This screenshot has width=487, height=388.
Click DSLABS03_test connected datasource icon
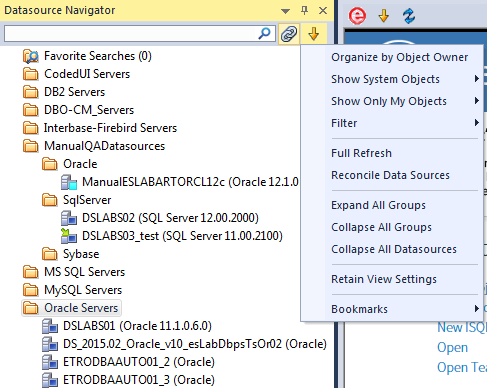69,236
